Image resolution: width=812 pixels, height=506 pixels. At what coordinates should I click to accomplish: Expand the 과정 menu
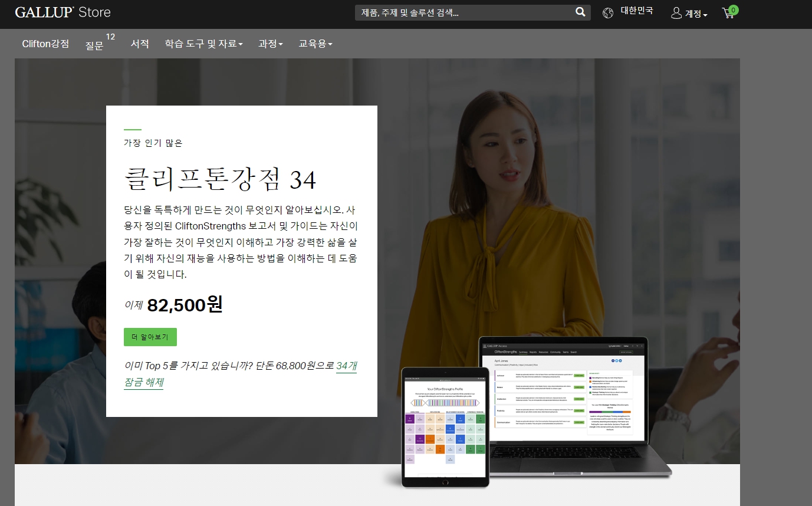coord(271,44)
